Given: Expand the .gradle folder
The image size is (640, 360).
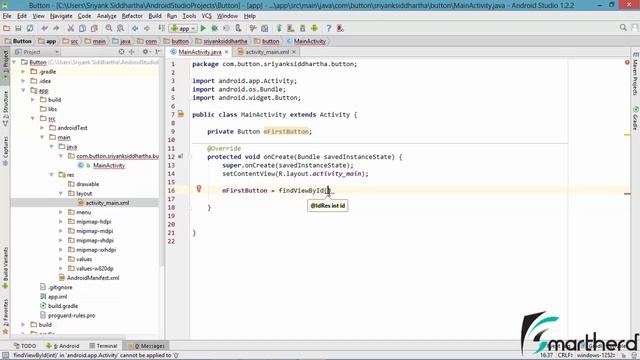Looking at the screenshot, I should [x=23, y=71].
